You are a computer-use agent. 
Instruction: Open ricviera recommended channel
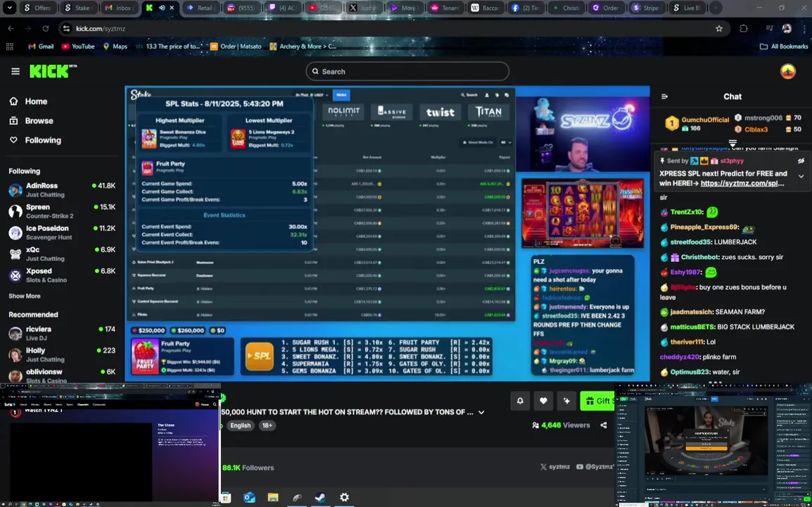point(62,333)
